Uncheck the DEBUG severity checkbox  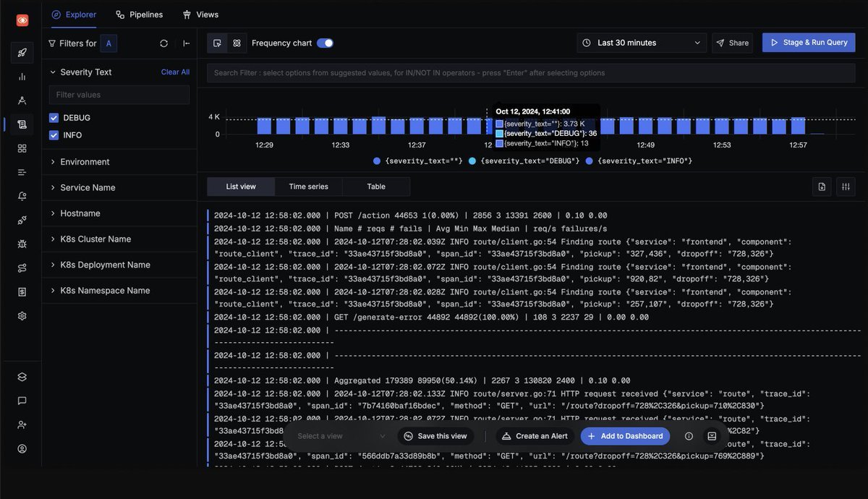pyautogui.click(x=54, y=118)
